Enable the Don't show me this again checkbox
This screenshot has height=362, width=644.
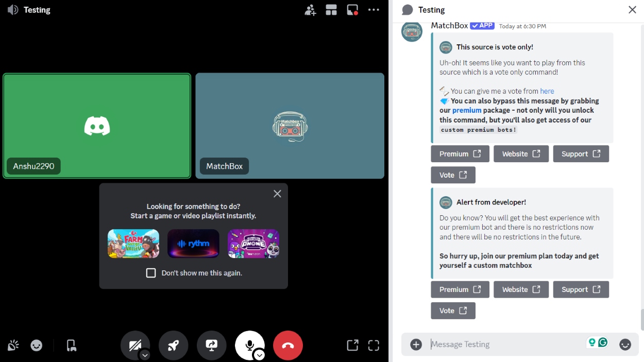coord(151,272)
